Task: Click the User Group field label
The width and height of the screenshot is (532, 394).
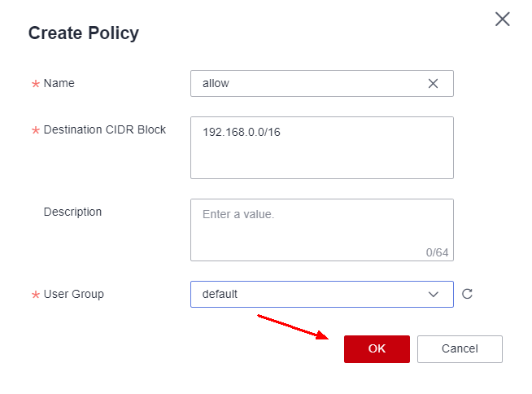Action: click(x=73, y=294)
